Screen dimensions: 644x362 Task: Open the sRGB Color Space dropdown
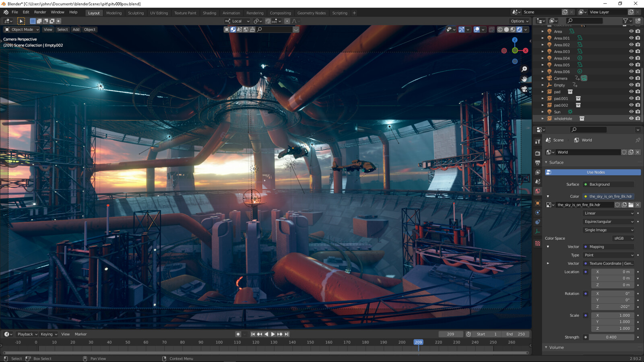tap(623, 239)
